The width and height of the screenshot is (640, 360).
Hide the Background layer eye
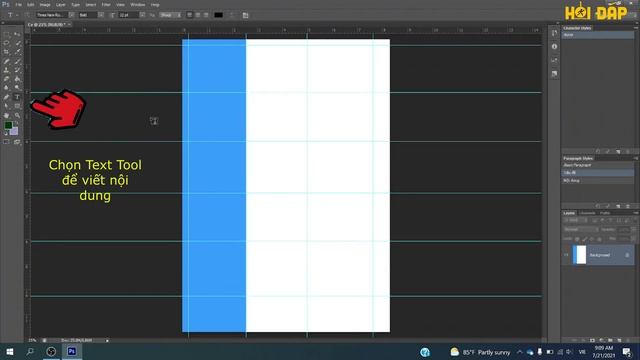pos(566,255)
